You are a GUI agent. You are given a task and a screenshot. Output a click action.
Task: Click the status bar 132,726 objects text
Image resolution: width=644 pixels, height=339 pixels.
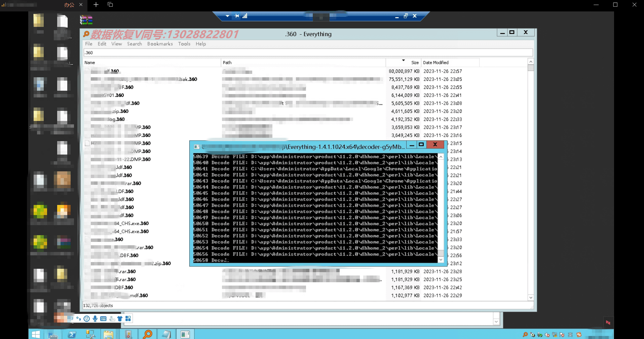pyautogui.click(x=98, y=306)
